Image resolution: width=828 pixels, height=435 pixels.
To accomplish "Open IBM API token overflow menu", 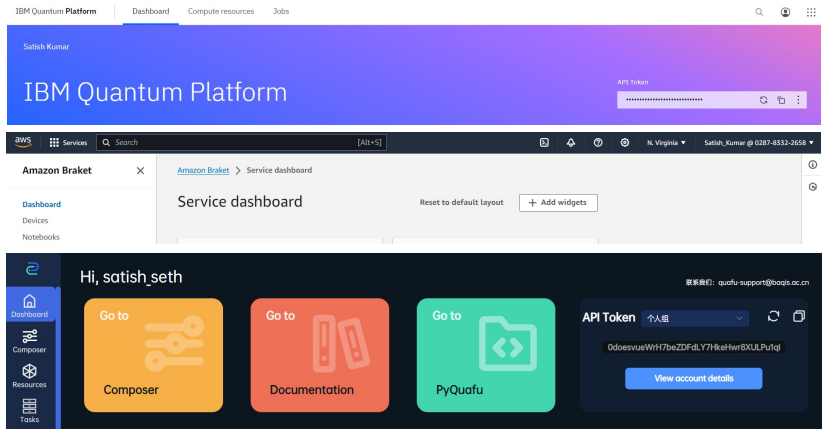I will (798, 100).
